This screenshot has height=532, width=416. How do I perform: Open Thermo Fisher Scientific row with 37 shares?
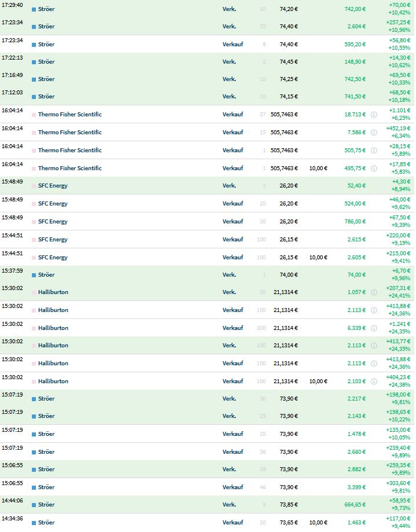click(70, 115)
